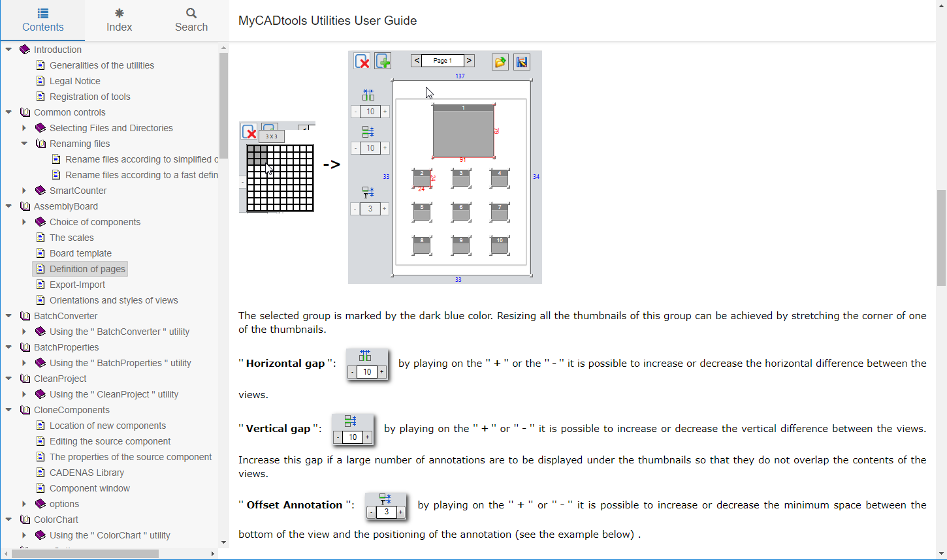
Task: Collapse the Common controls section
Action: tap(8, 112)
